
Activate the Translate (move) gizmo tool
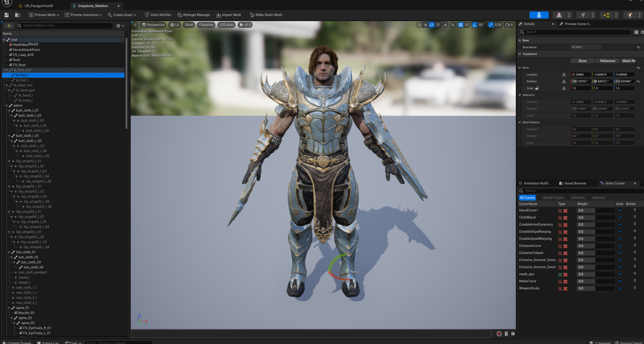click(x=426, y=25)
